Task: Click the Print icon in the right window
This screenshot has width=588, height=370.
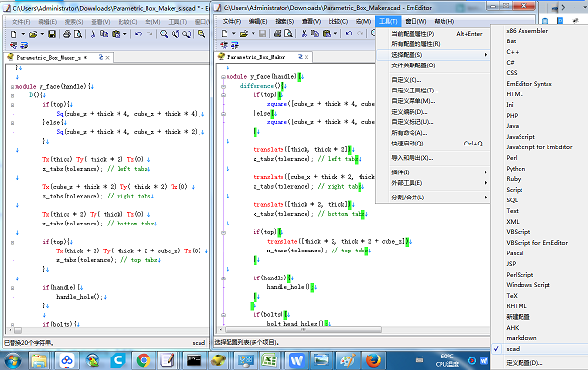Action: coord(278,34)
